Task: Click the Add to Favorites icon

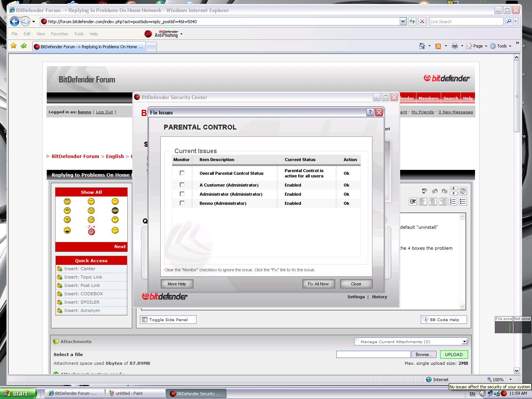Action: (x=24, y=46)
